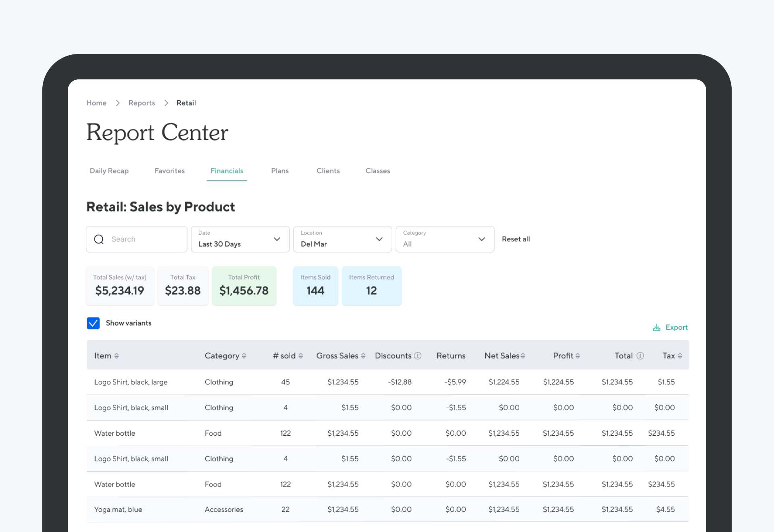
Task: Select the Total Profit summary card
Action: (244, 286)
